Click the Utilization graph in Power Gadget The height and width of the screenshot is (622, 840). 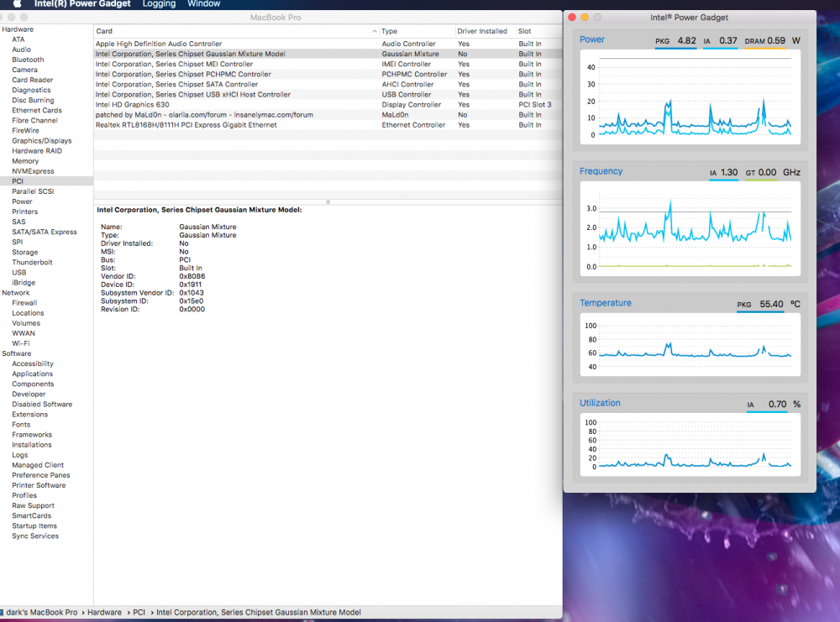690,444
